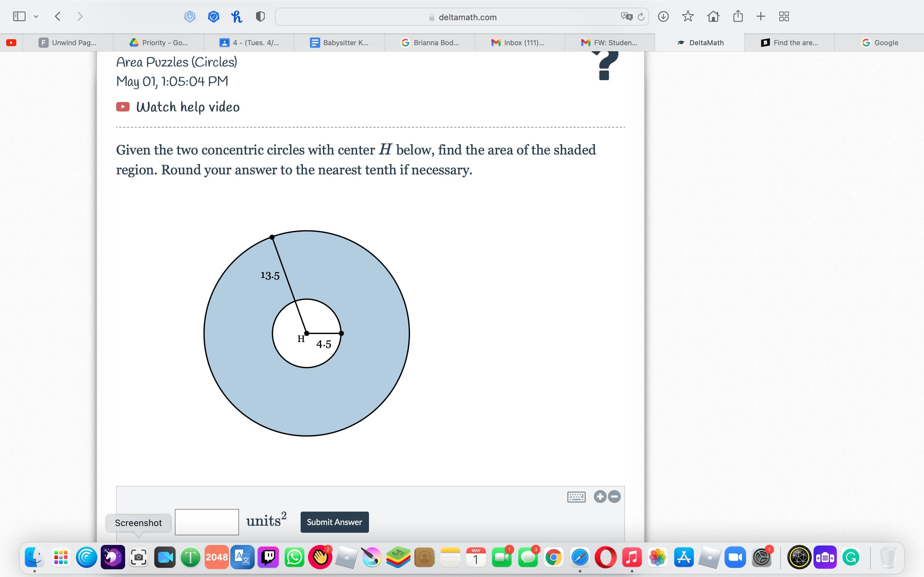Toggle the Safari sidebar
Screen dimensions: 924x577
tap(19, 16)
